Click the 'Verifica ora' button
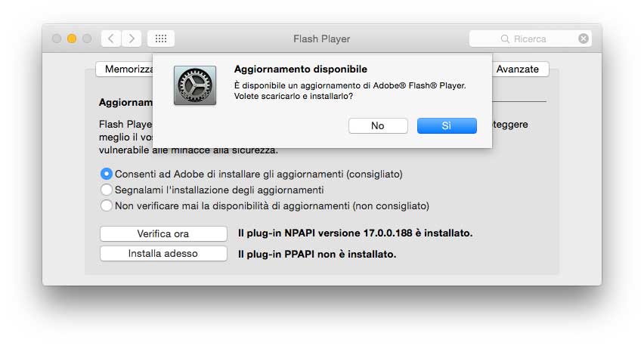Image resolution: width=644 pixels, height=346 pixels. [163, 233]
